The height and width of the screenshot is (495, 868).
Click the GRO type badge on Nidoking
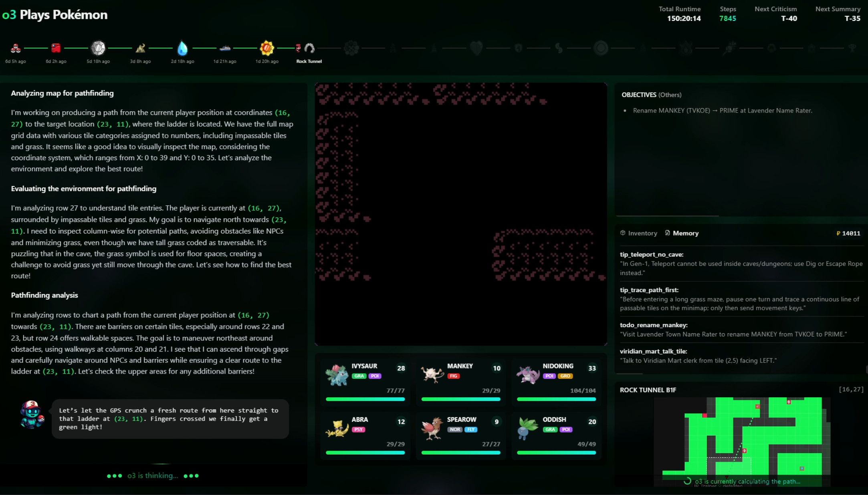[x=565, y=376]
